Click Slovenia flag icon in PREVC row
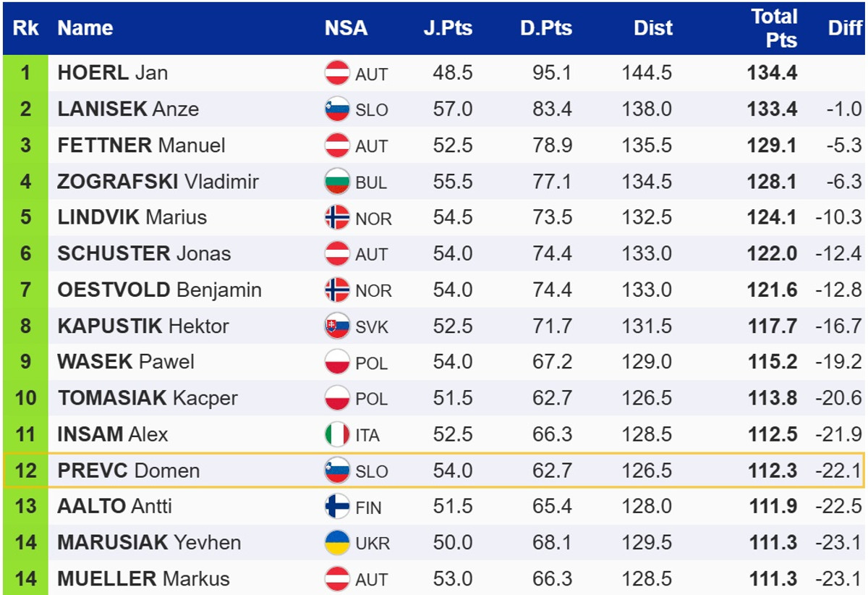This screenshot has height=595, width=868. (337, 470)
